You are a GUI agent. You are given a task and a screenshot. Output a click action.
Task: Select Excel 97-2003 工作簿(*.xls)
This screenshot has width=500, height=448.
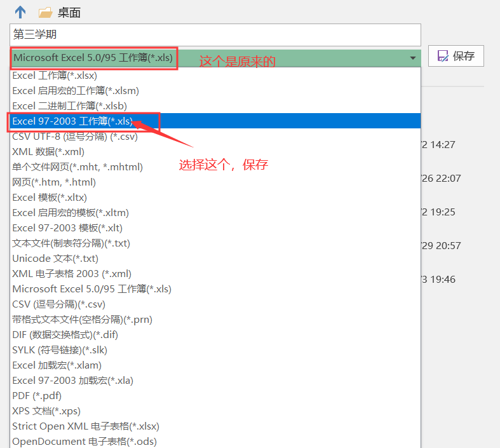(215, 121)
